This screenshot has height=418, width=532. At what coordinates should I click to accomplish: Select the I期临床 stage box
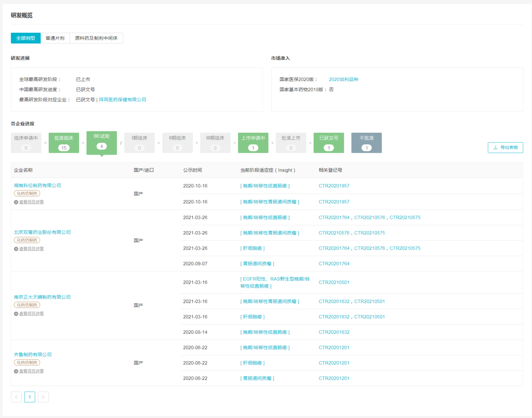140,143
